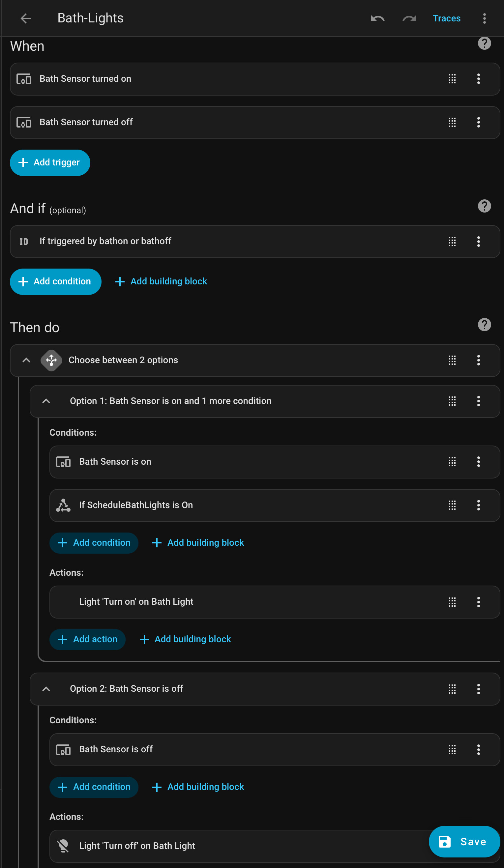Open menu for Bath Sensor turned on trigger
Image resolution: width=504 pixels, height=868 pixels.
(479, 79)
